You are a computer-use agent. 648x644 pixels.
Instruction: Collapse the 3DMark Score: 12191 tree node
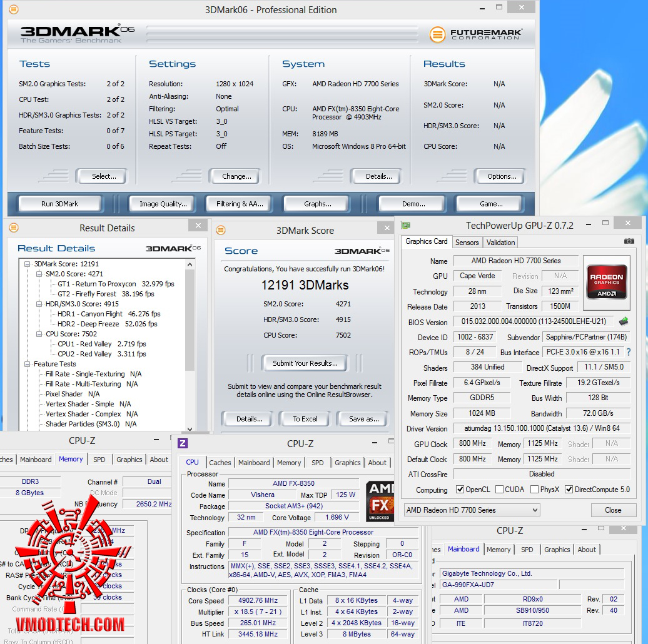[28, 264]
